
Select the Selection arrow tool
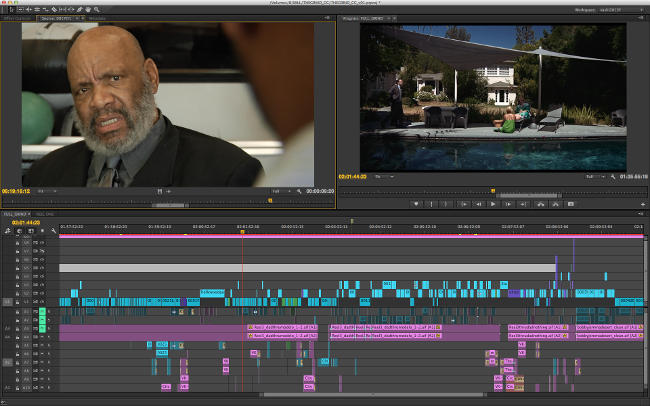11,9
